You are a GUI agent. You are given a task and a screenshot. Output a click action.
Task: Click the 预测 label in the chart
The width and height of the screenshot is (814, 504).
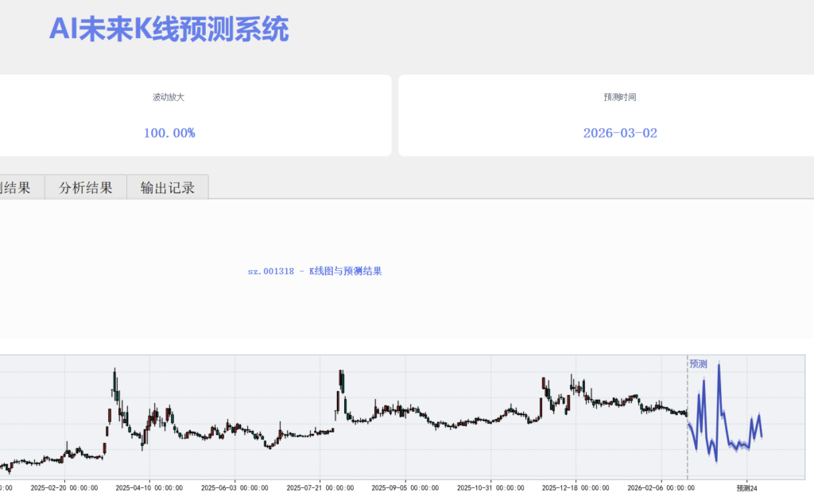[x=698, y=364]
